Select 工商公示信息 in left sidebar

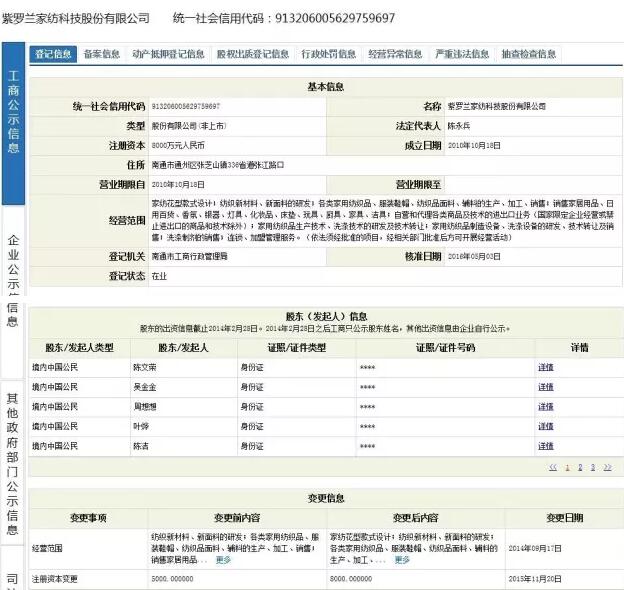point(13,112)
